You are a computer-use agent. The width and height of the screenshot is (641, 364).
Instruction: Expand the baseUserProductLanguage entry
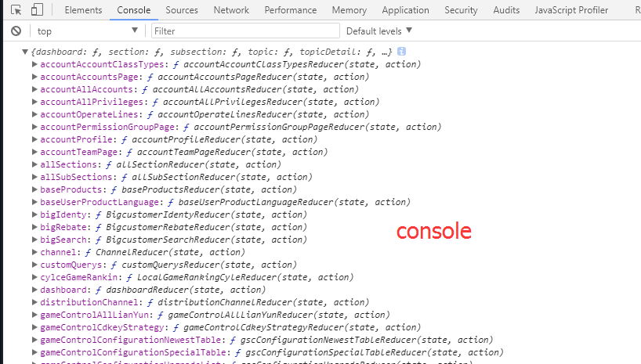[x=34, y=202]
